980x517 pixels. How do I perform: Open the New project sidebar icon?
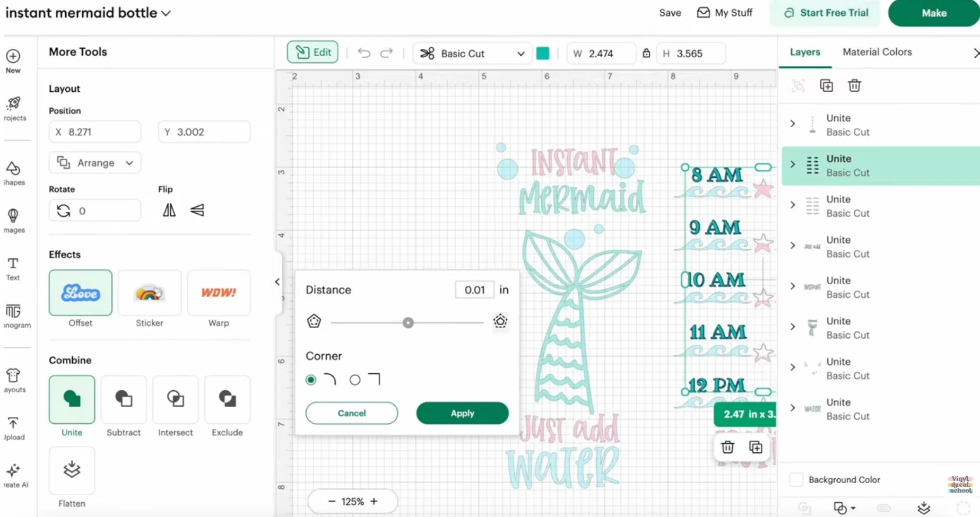point(13,62)
